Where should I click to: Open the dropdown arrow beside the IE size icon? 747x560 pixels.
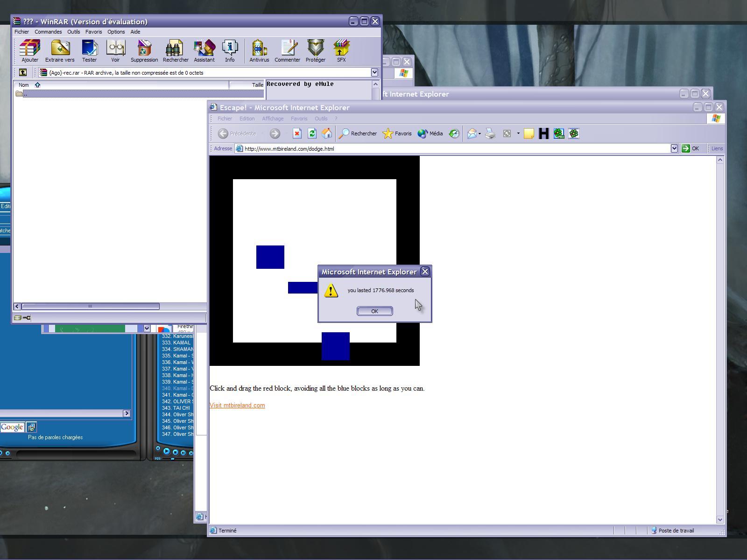tap(518, 134)
